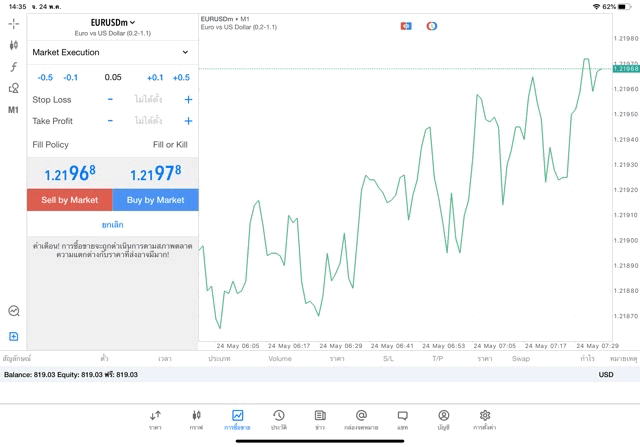Open the quotes tab with arrows icon

155,420
